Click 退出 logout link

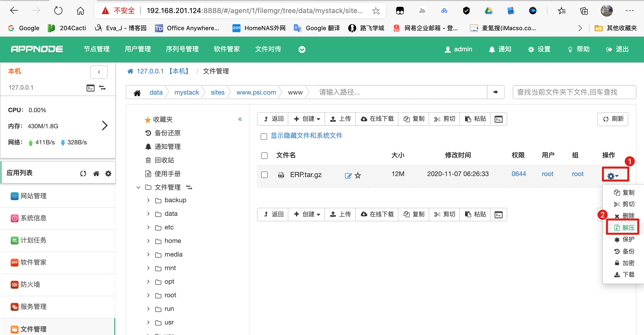(617, 49)
